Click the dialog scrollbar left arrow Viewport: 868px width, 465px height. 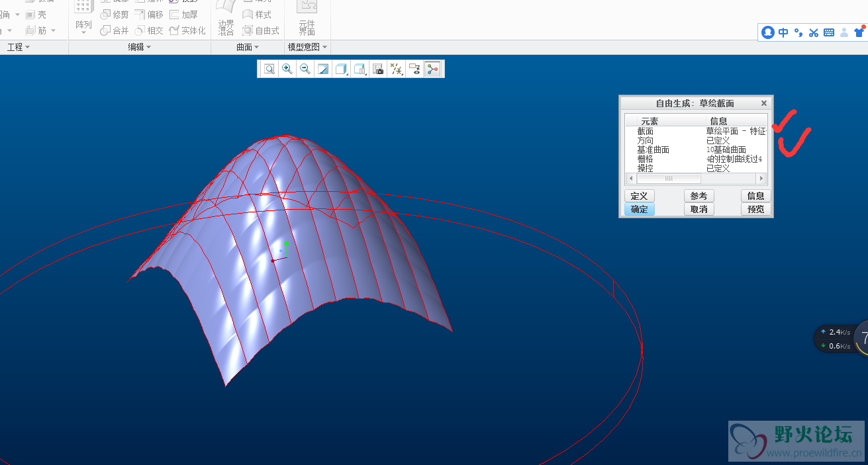[x=630, y=179]
